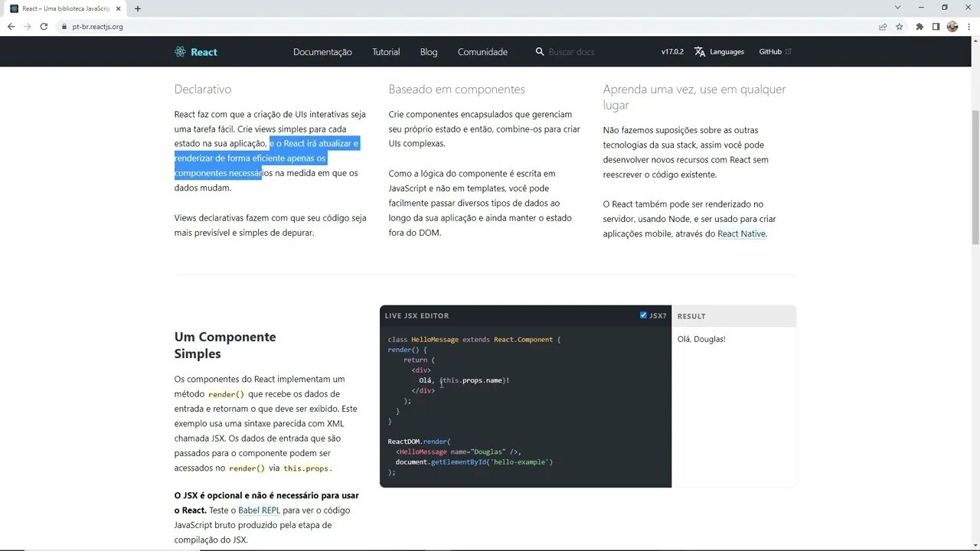Click the 'LIVE JSX EDITOR' label

click(416, 315)
